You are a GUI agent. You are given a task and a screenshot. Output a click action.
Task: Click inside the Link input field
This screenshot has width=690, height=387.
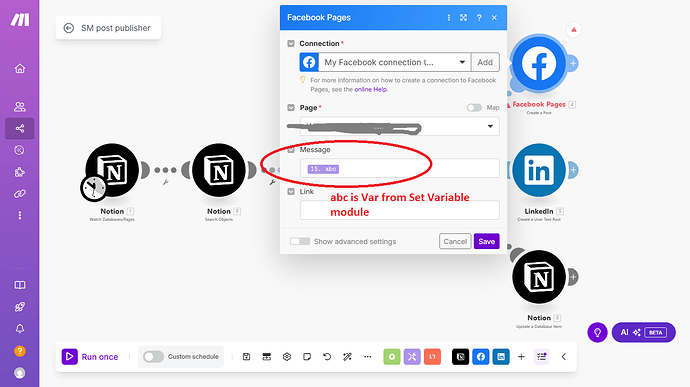[400, 210]
